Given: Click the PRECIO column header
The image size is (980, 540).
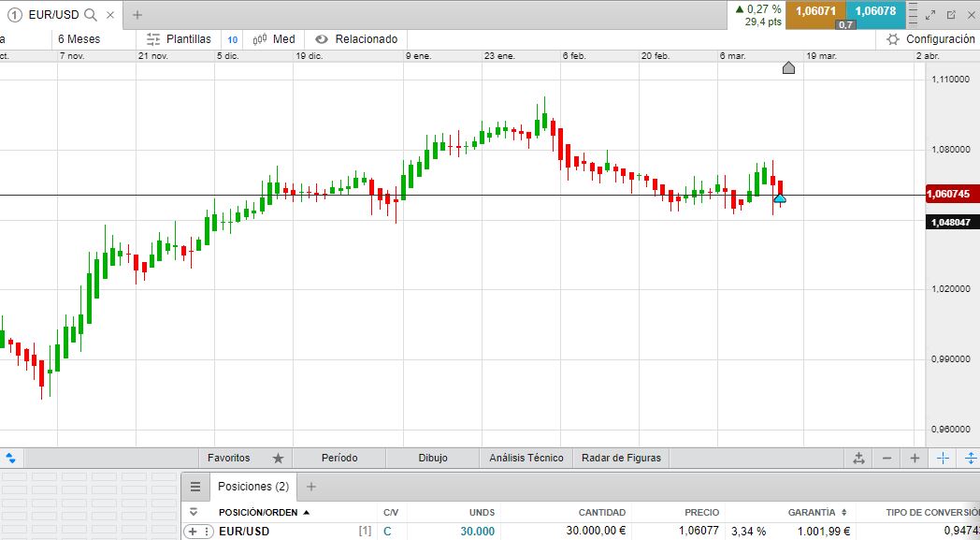Looking at the screenshot, I should 701,513.
